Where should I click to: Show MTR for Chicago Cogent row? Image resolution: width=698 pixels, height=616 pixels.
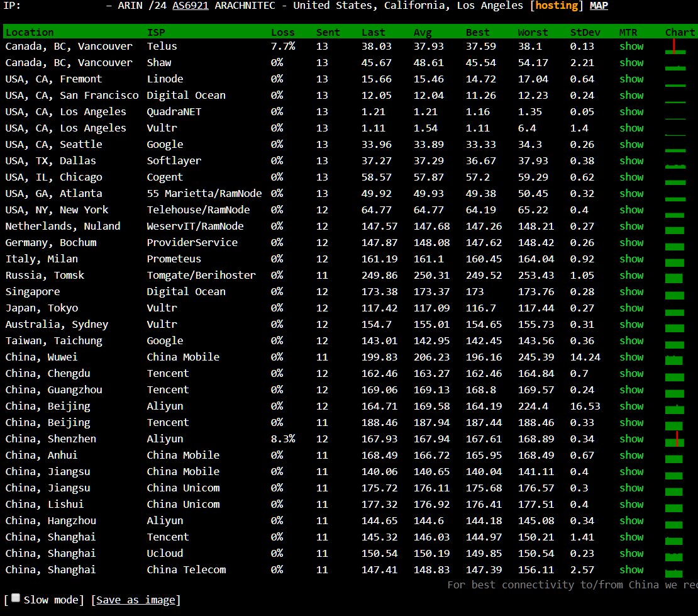click(x=631, y=177)
